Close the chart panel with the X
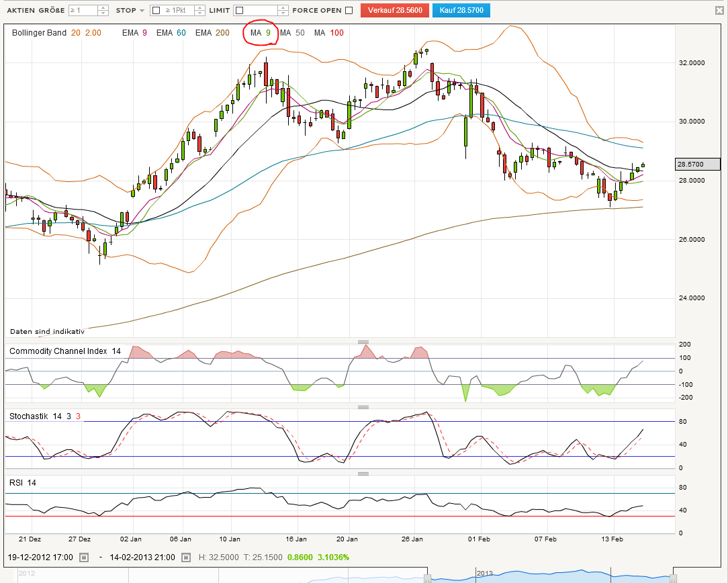The width and height of the screenshot is (728, 583). coord(719,10)
